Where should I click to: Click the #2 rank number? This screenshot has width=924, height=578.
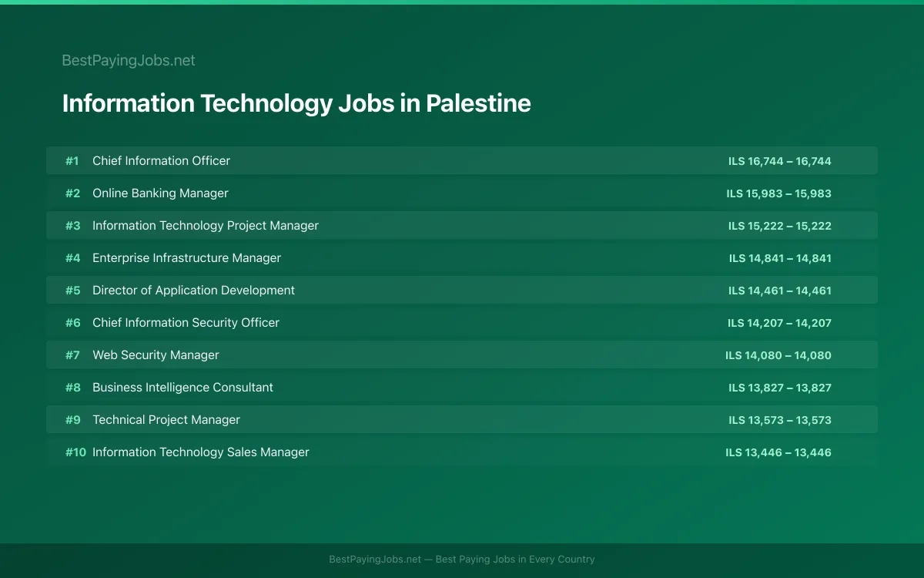72,193
